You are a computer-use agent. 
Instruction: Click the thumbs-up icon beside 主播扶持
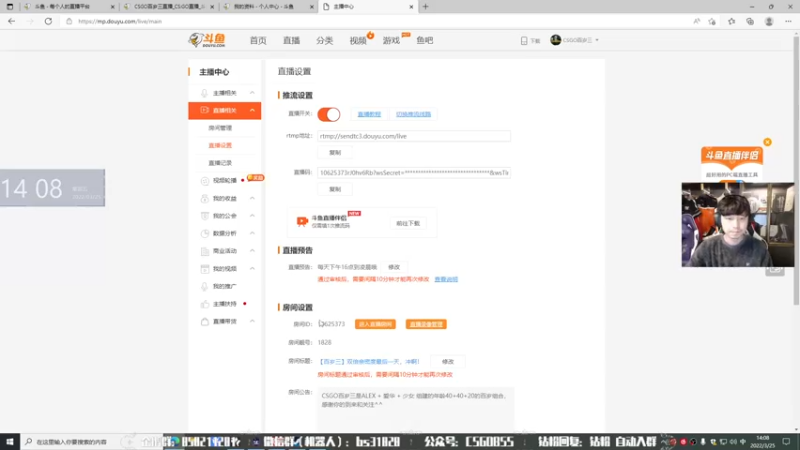(x=205, y=304)
